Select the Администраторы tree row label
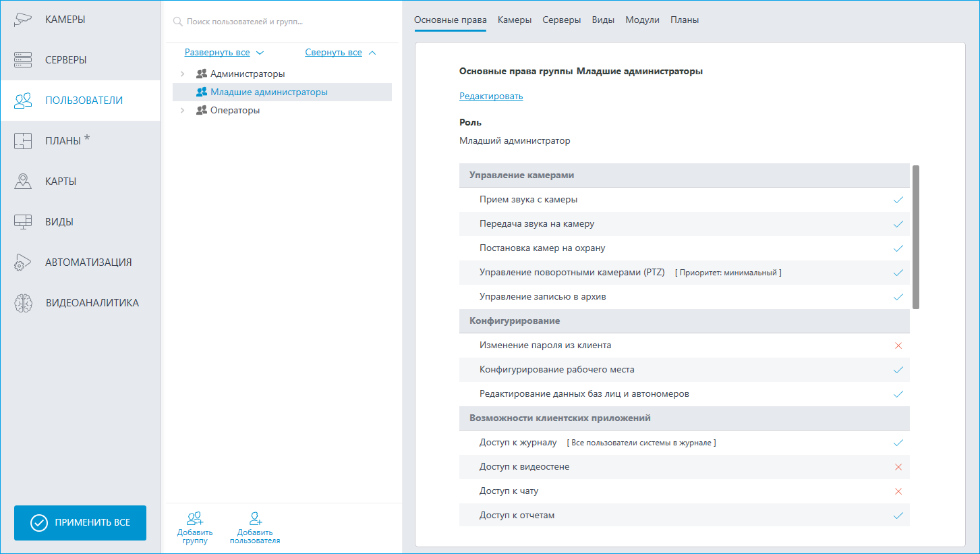This screenshot has width=980, height=554. (x=248, y=74)
